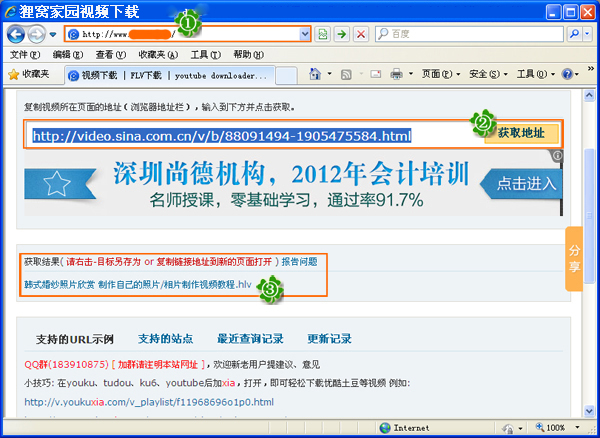This screenshot has width=600, height=438.
Task: Click the search magnifier button
Action: [574, 34]
